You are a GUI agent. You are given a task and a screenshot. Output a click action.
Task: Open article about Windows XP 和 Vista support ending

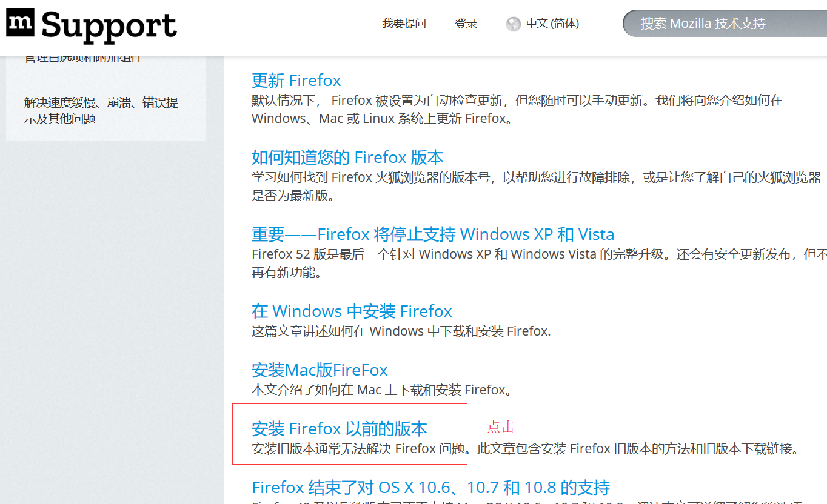coord(433,234)
